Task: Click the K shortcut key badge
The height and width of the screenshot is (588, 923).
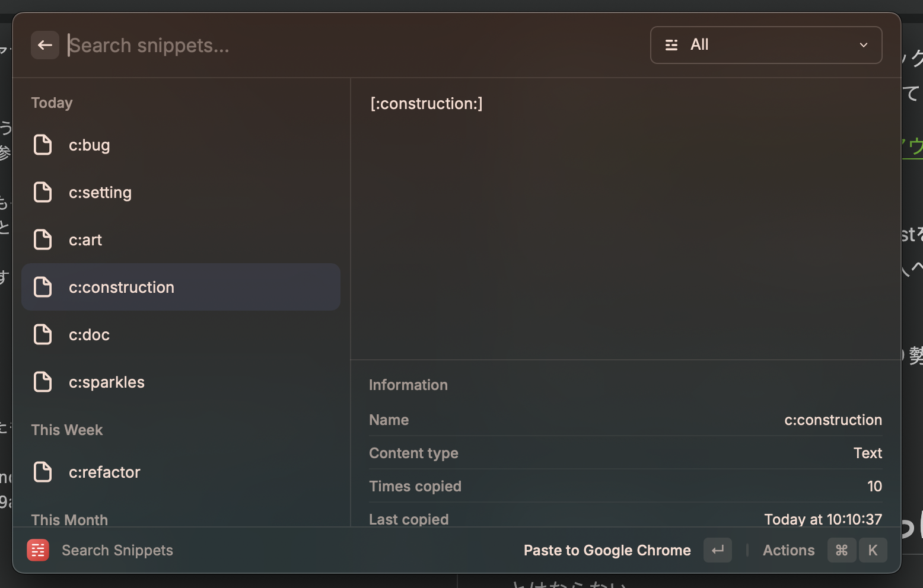Action: tap(873, 550)
